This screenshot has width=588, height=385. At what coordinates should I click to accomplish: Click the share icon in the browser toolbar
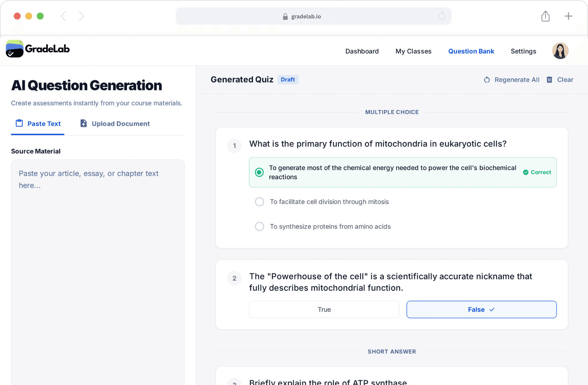click(x=545, y=16)
